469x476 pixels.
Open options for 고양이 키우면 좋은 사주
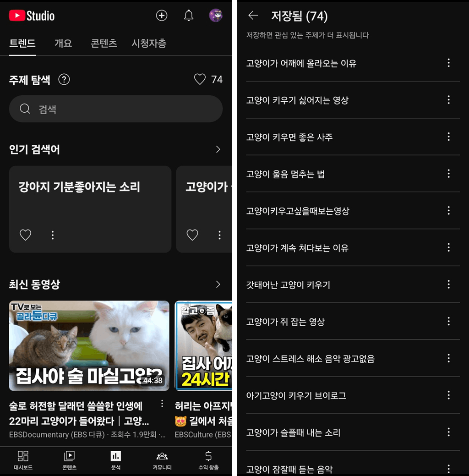(448, 137)
